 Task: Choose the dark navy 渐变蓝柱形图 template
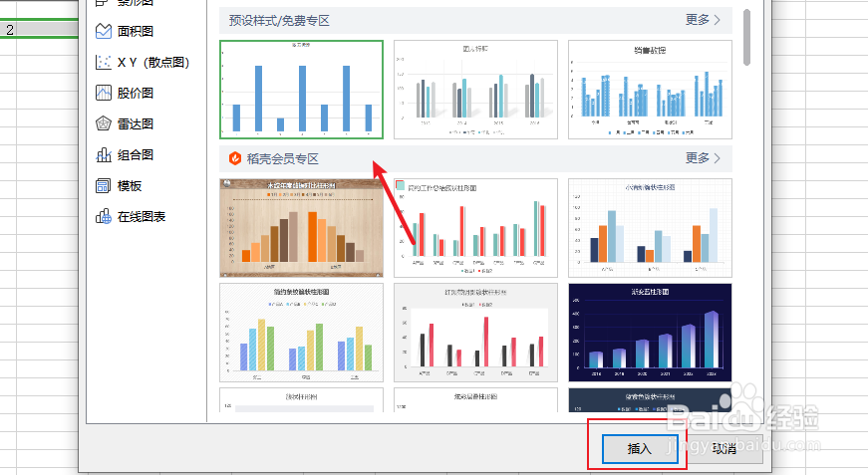click(650, 333)
